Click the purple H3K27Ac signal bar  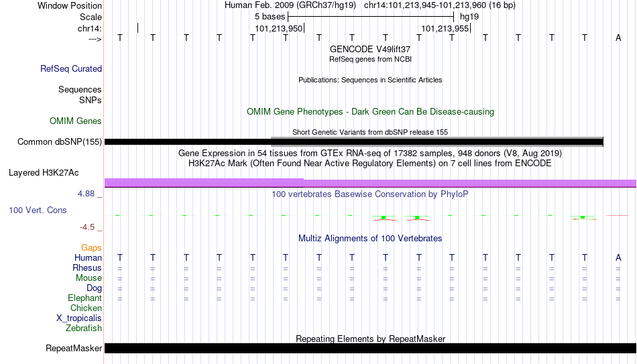[x=370, y=183]
